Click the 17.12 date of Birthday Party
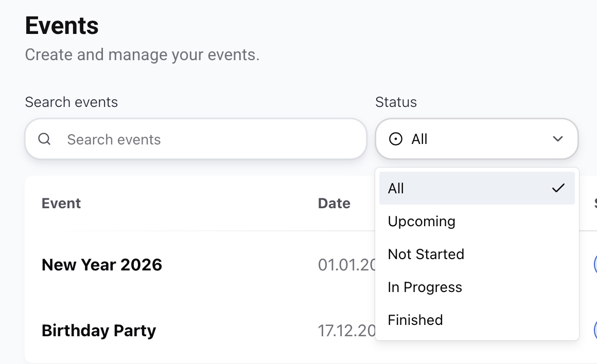The image size is (597, 364). pos(347,331)
